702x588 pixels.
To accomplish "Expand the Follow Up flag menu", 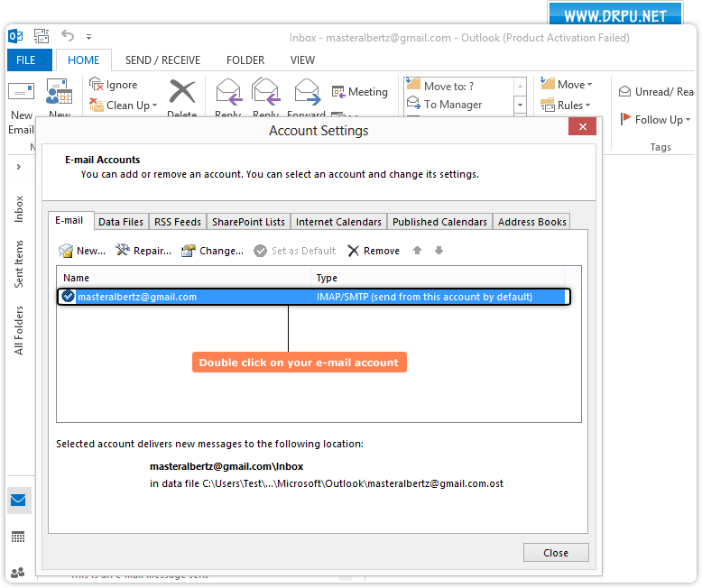I will 655,119.
